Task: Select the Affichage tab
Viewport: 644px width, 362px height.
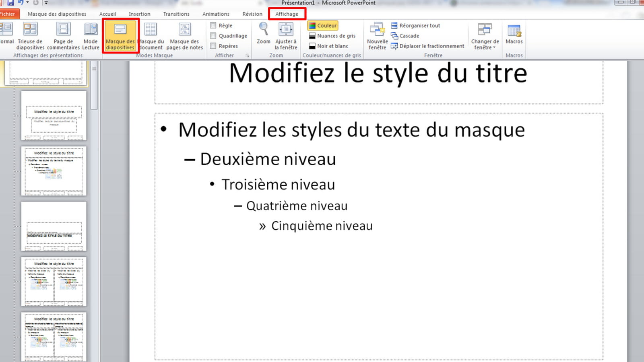Action: click(287, 14)
